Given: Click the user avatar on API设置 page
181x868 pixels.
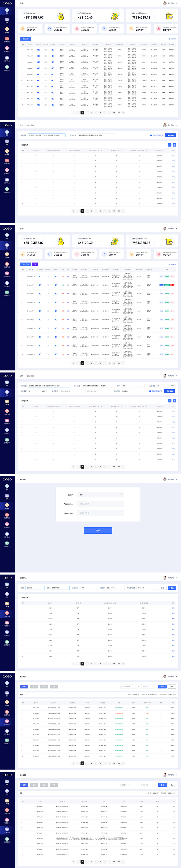Looking at the screenshot, I should [x=164, y=479].
